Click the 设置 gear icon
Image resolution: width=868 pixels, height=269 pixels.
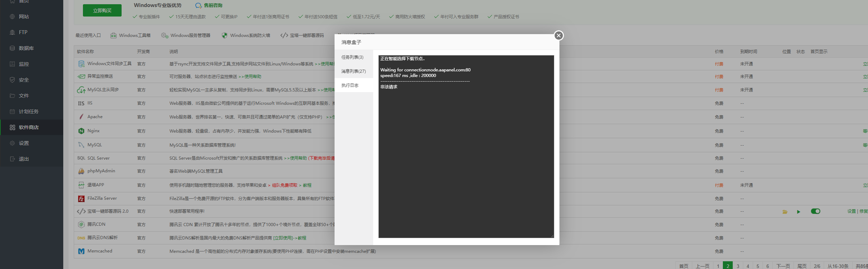tap(12, 143)
